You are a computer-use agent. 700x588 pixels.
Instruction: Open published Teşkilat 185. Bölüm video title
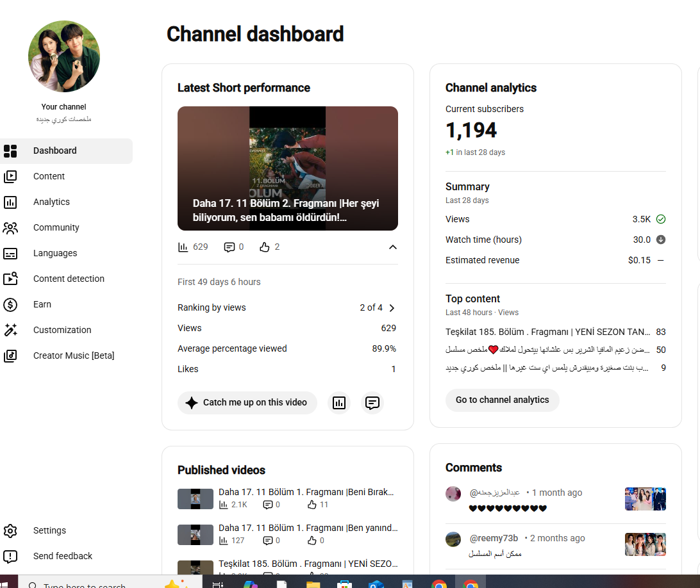[308, 564]
